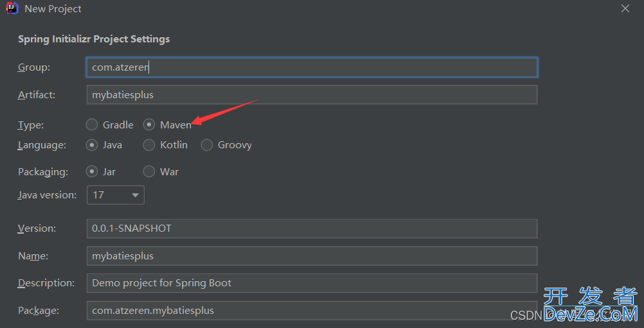Open the Java version dropdown
This screenshot has height=328, width=644.
[116, 194]
